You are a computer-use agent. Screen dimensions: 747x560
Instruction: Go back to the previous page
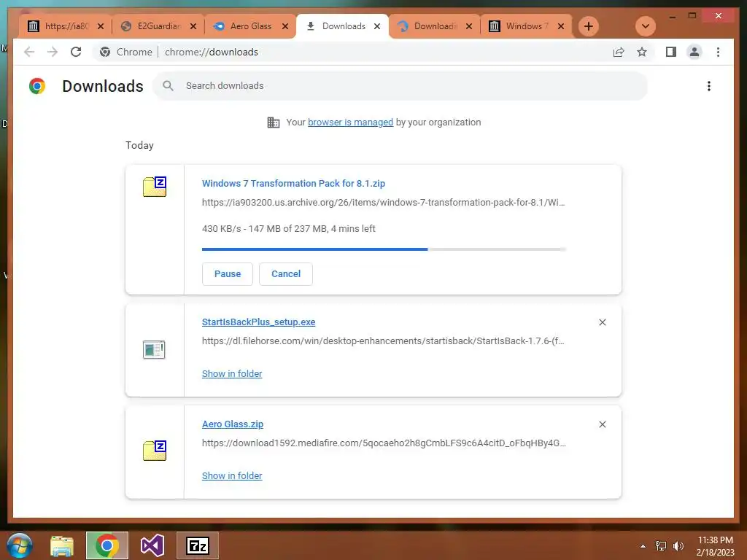click(29, 52)
